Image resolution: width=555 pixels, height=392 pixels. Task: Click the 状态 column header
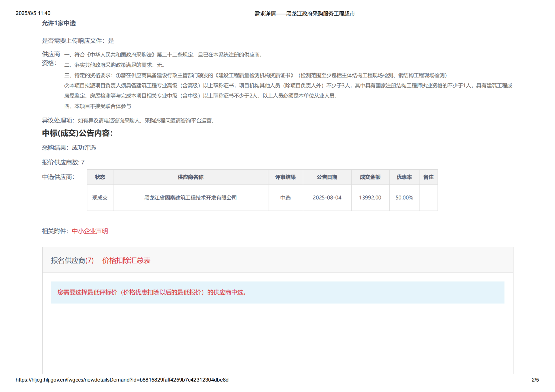pyautogui.click(x=100, y=177)
